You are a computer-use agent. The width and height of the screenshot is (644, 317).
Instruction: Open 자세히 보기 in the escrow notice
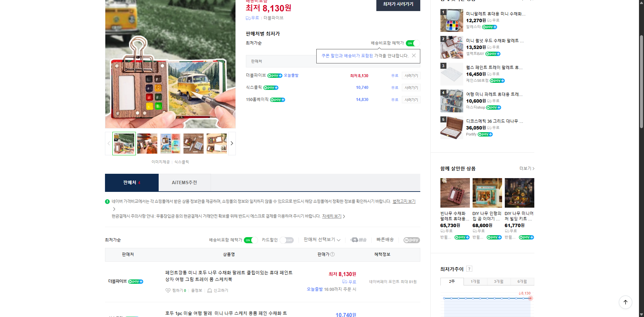[332, 216]
